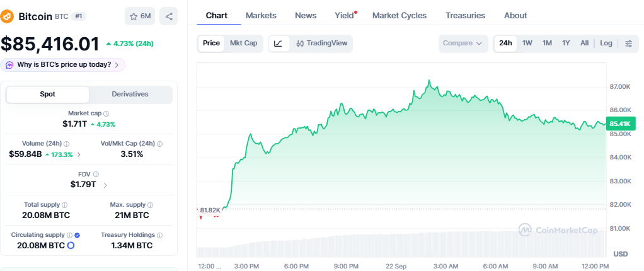644x271 pixels.
Task: Click the Bitcoin logo icon
Action: 8,16
